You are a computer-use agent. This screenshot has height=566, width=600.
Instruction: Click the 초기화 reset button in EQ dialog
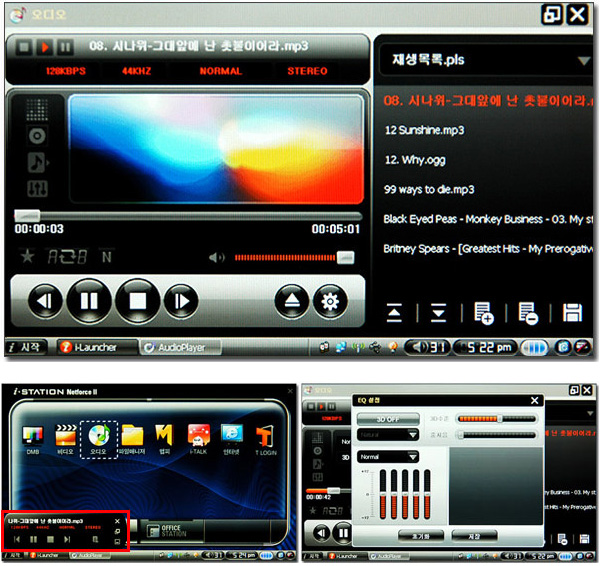421,536
